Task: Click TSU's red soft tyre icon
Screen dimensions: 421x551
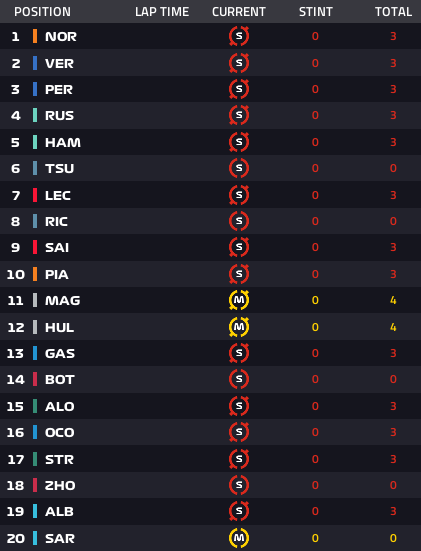Action: tap(239, 168)
